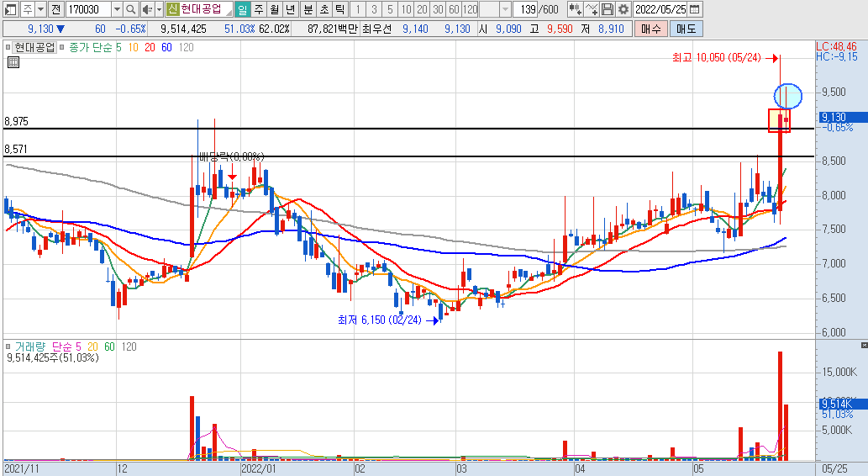Click the data table grid icon in chart
868x476 pixels.
click(x=13, y=62)
